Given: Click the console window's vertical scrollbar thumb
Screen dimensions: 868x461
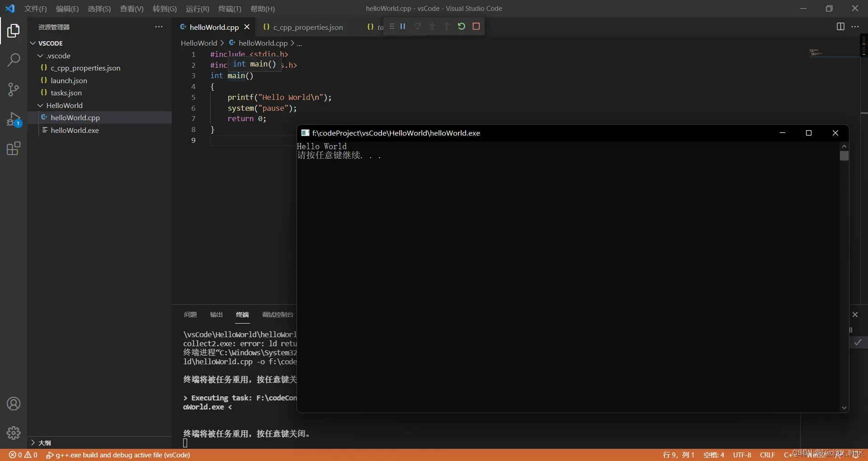Looking at the screenshot, I should click(844, 156).
